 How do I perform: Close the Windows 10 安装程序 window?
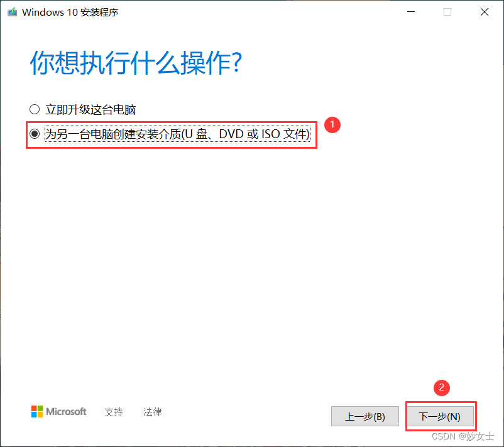(x=485, y=12)
